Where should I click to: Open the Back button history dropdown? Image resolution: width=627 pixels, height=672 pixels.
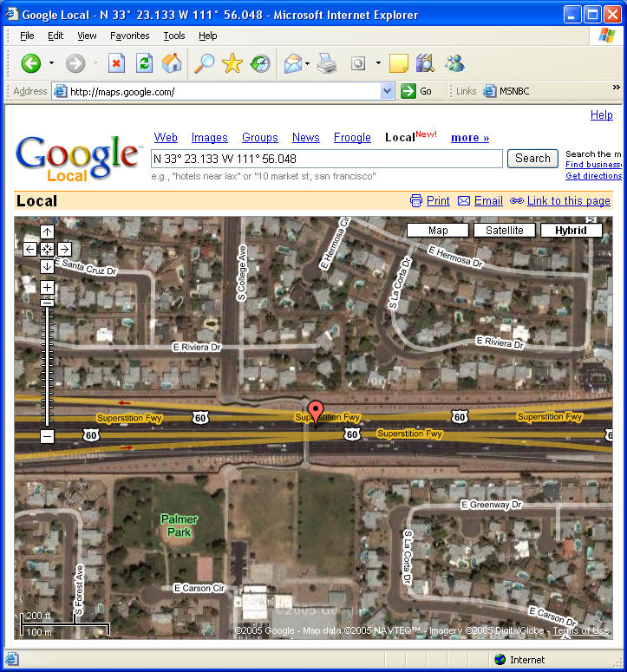click(51, 63)
